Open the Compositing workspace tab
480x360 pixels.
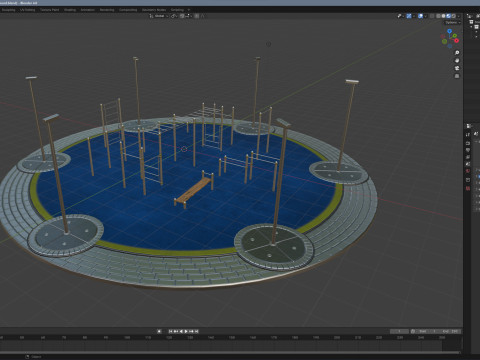(128, 10)
